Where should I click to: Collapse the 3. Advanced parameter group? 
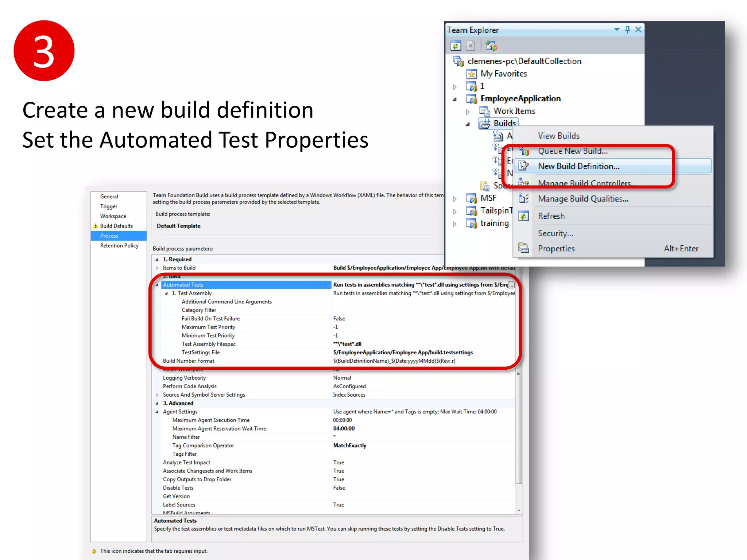[x=157, y=403]
